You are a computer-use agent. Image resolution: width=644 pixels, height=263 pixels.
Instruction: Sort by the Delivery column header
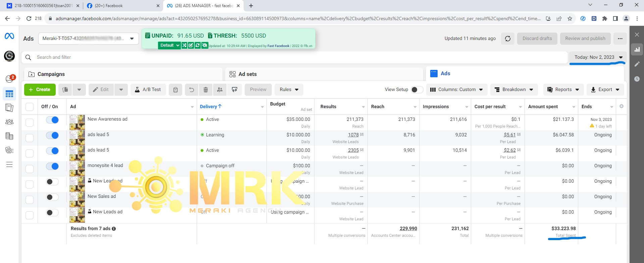click(x=211, y=107)
